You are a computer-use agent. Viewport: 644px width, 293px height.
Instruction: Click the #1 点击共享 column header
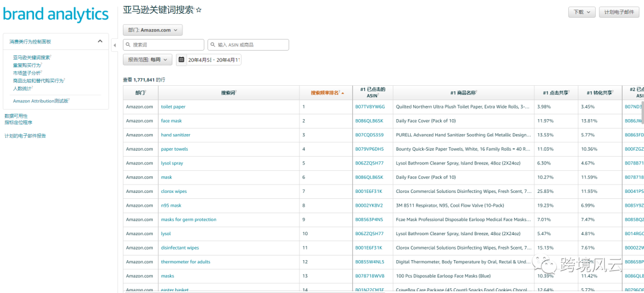click(x=556, y=93)
